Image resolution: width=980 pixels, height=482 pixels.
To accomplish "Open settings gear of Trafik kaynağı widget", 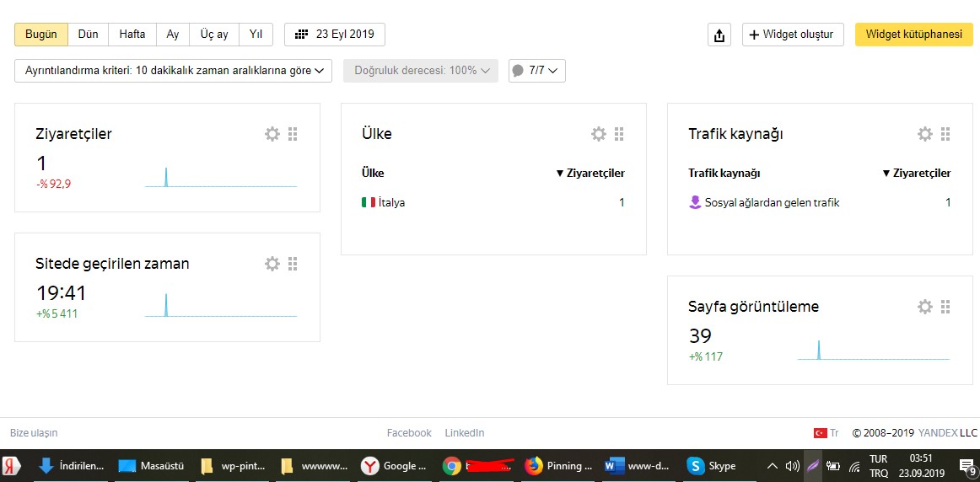I will point(924,134).
